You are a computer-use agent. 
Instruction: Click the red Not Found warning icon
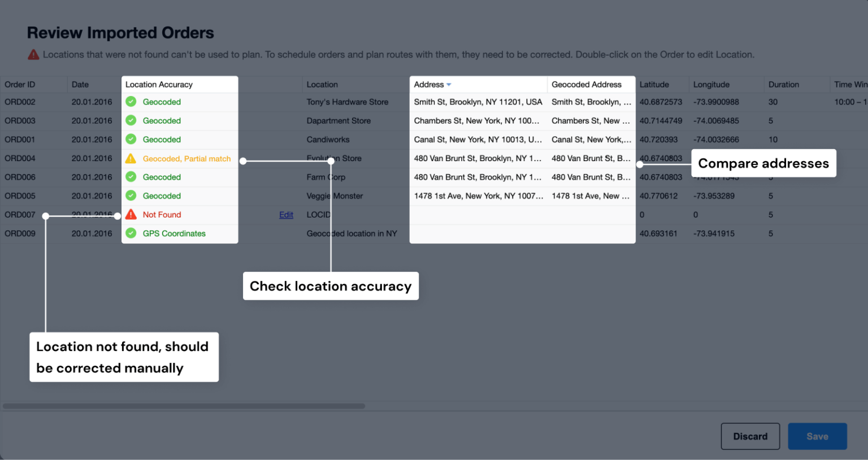pos(131,215)
